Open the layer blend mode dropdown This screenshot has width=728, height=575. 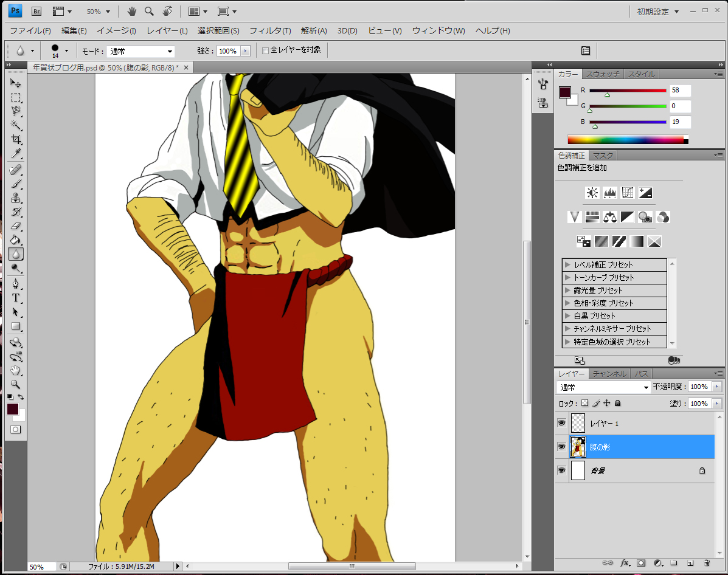coord(604,387)
